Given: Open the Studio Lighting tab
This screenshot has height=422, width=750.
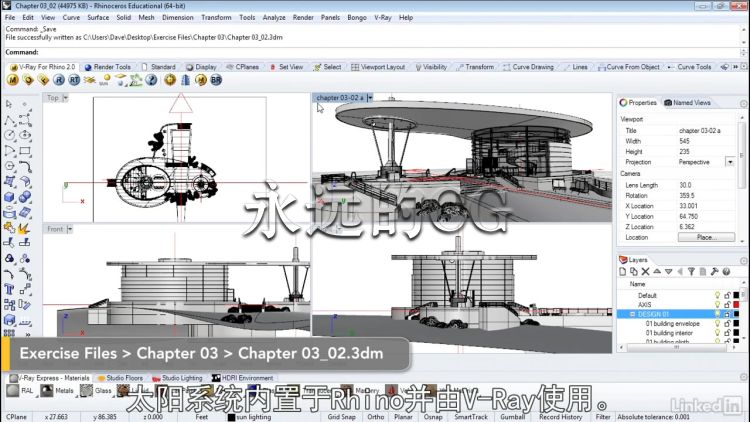Looking at the screenshot, I should click(x=177, y=378).
